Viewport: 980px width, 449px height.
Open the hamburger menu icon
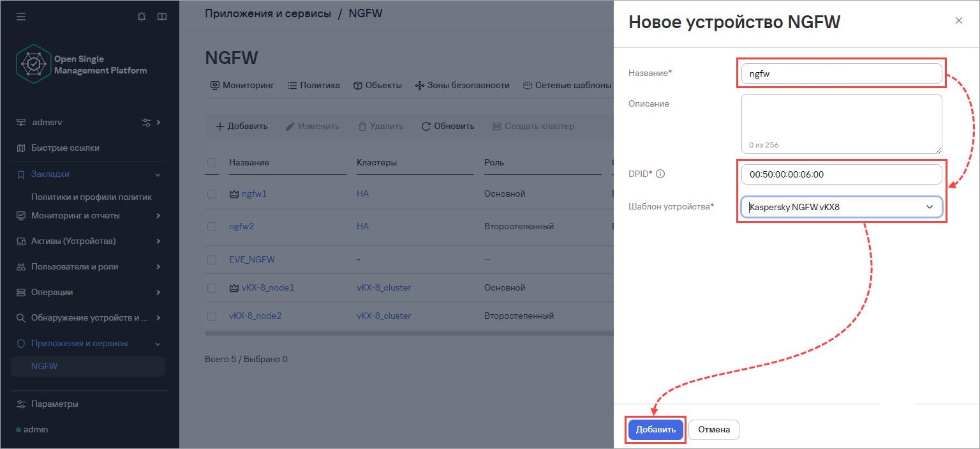21,17
